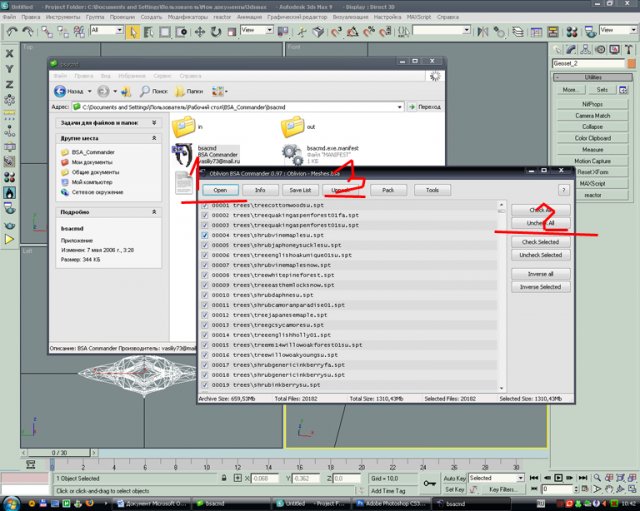This screenshot has height=511, width=640.
Task: Click Open button in BSA Commander
Action: point(220,190)
